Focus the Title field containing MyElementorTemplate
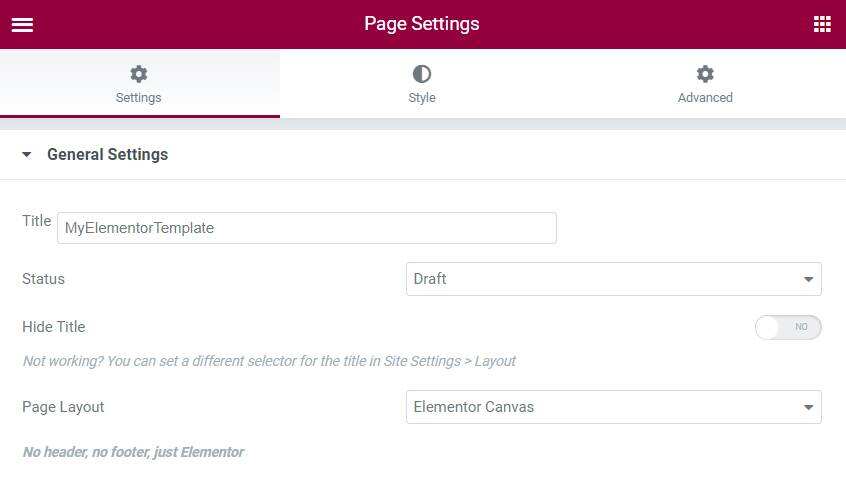This screenshot has height=479, width=846. coord(306,228)
